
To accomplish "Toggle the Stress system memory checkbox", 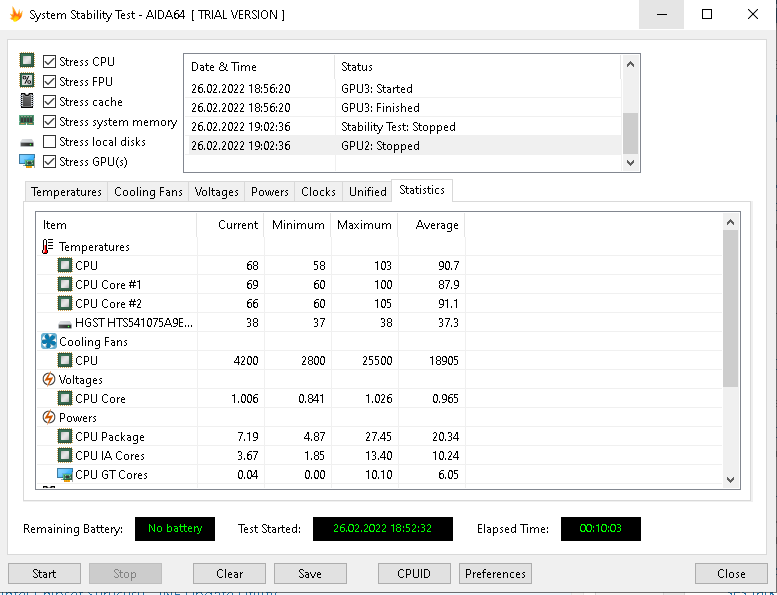I will [49, 121].
